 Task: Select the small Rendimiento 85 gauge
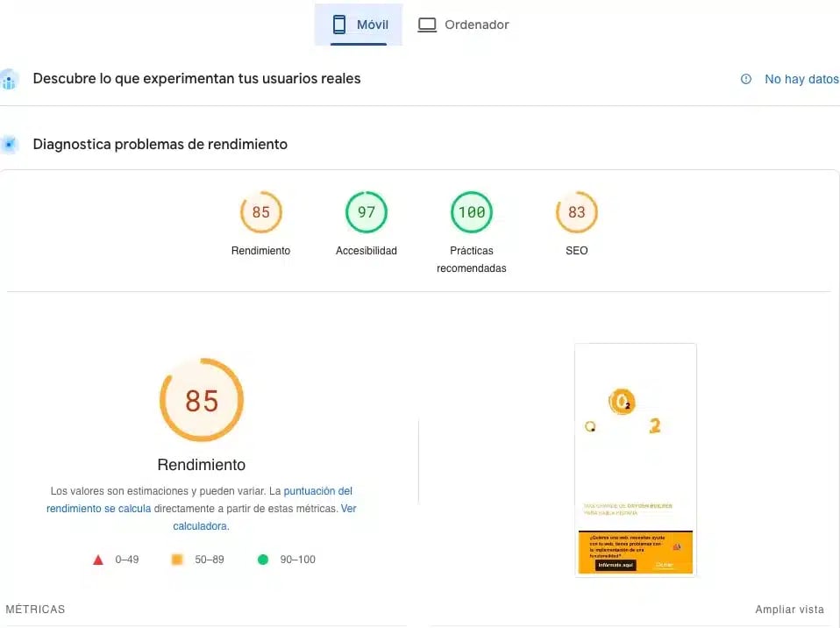[260, 212]
